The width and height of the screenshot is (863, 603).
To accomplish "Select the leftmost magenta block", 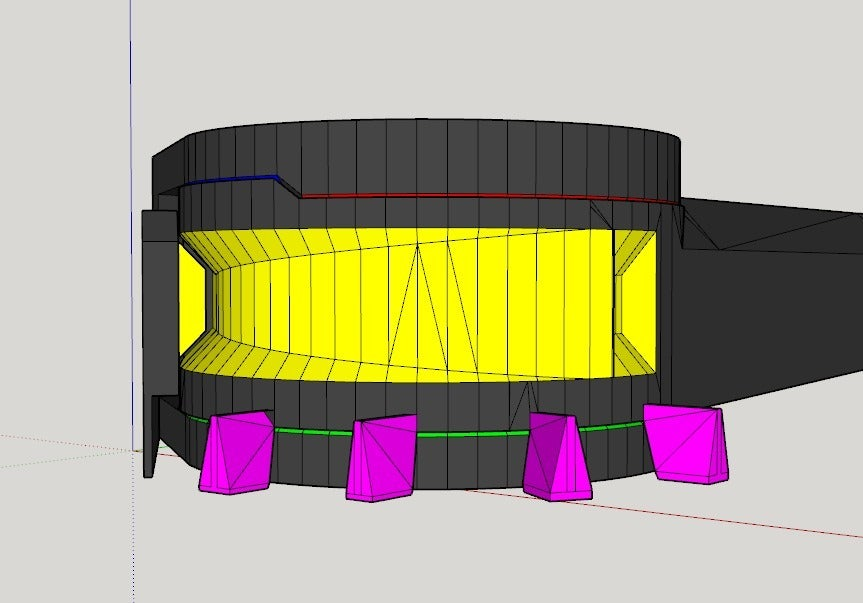I will click(236, 452).
